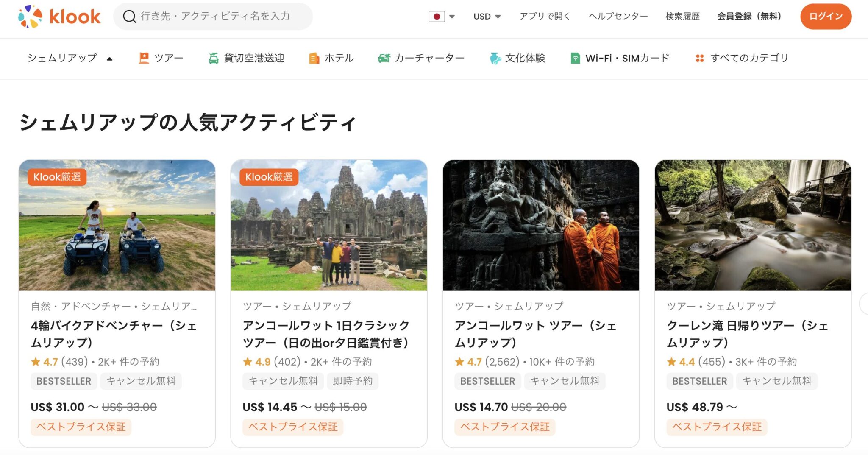Click アプリで開く menu item

pyautogui.click(x=544, y=16)
